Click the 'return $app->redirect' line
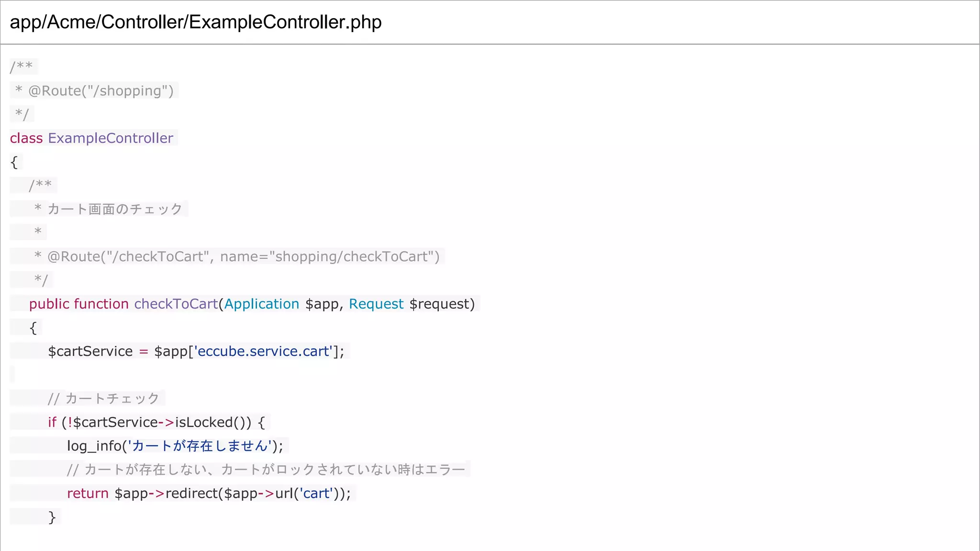Screen dimensions: 980x551 coord(209,493)
